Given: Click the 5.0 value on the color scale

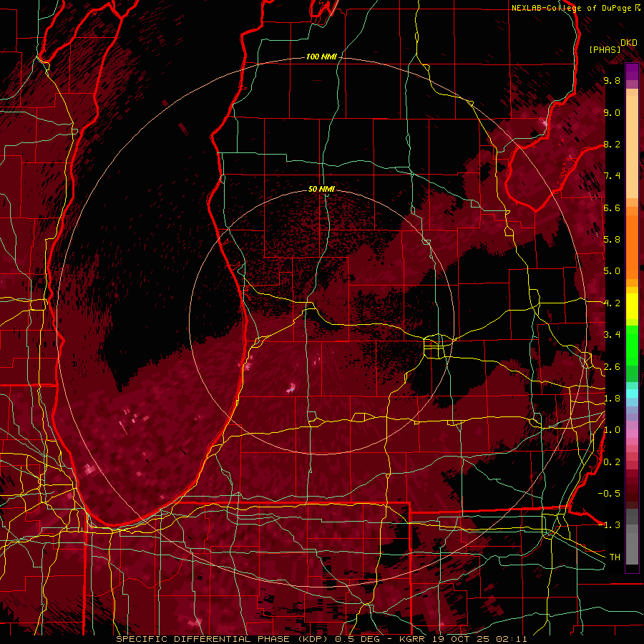Looking at the screenshot, I should [x=612, y=271].
